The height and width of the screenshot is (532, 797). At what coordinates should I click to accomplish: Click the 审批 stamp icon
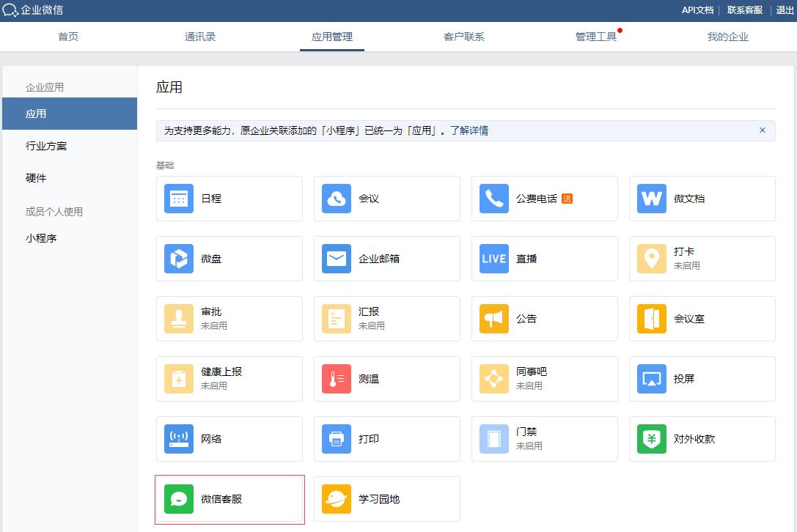tap(179, 319)
